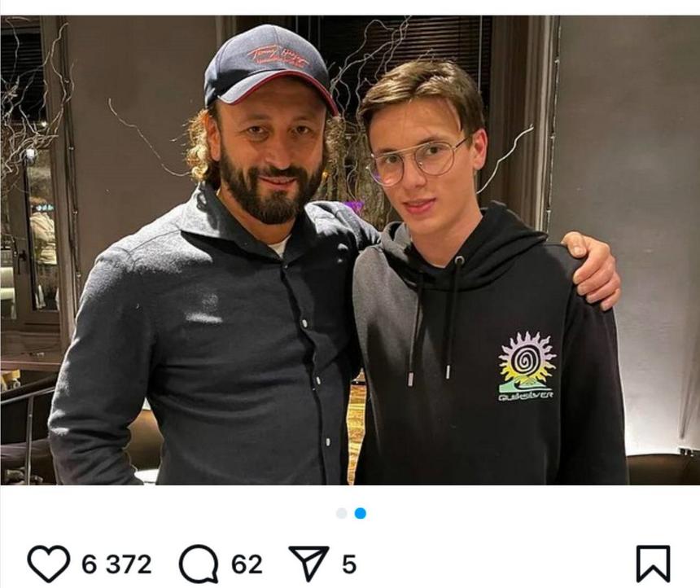Share the post with the paper plane icon

pos(308,563)
